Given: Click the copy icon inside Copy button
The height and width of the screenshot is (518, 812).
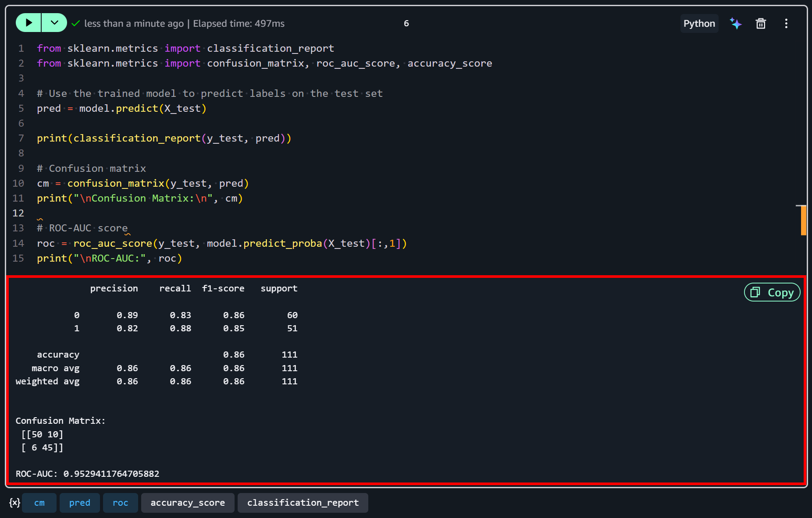Looking at the screenshot, I should pyautogui.click(x=755, y=292).
